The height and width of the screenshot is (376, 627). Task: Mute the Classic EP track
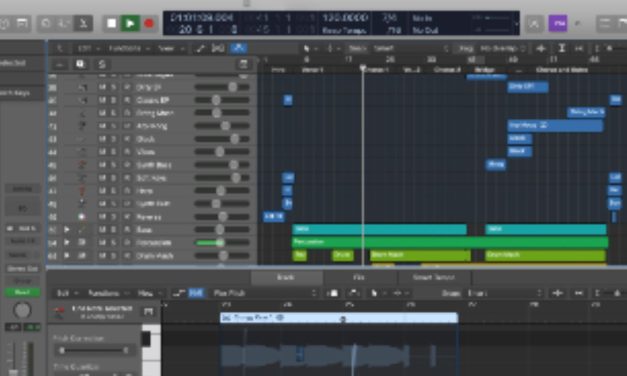pyautogui.click(x=102, y=100)
